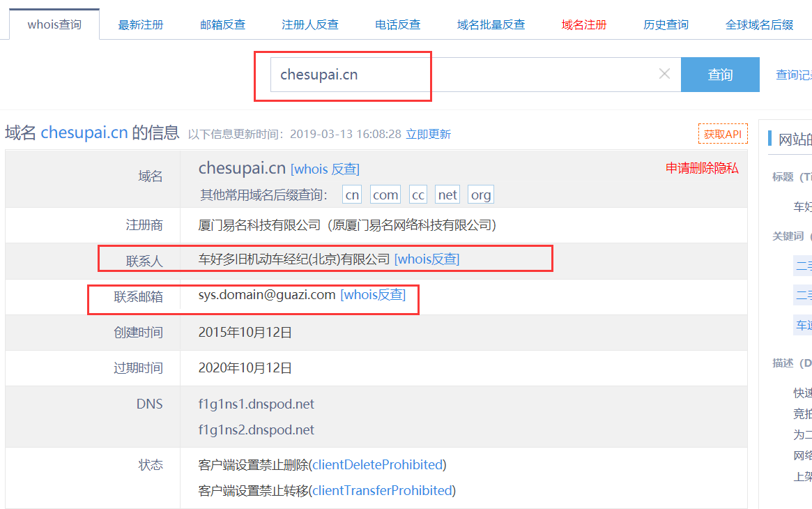The image size is (812, 509).
Task: Open the 全球域名后缀 tab
Action: [x=759, y=24]
